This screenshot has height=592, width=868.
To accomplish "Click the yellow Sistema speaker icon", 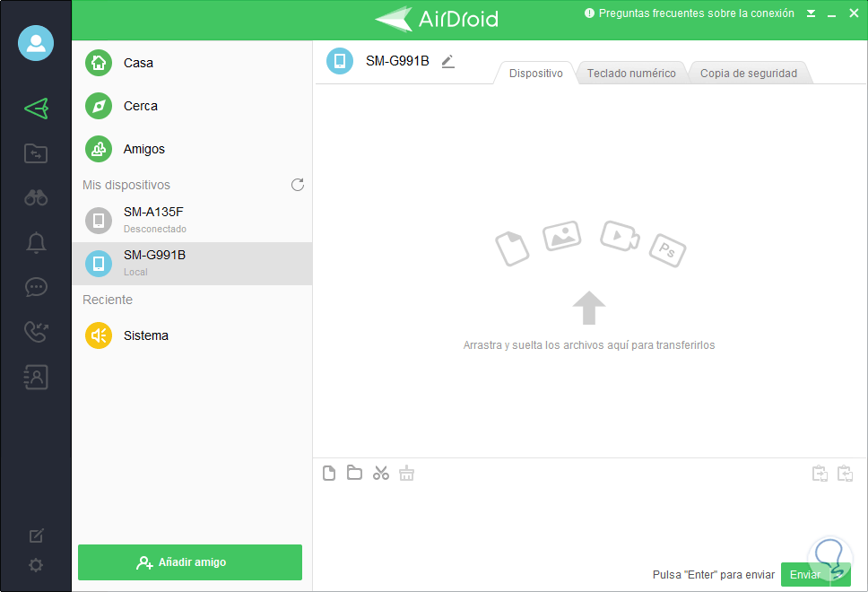I will point(99,335).
